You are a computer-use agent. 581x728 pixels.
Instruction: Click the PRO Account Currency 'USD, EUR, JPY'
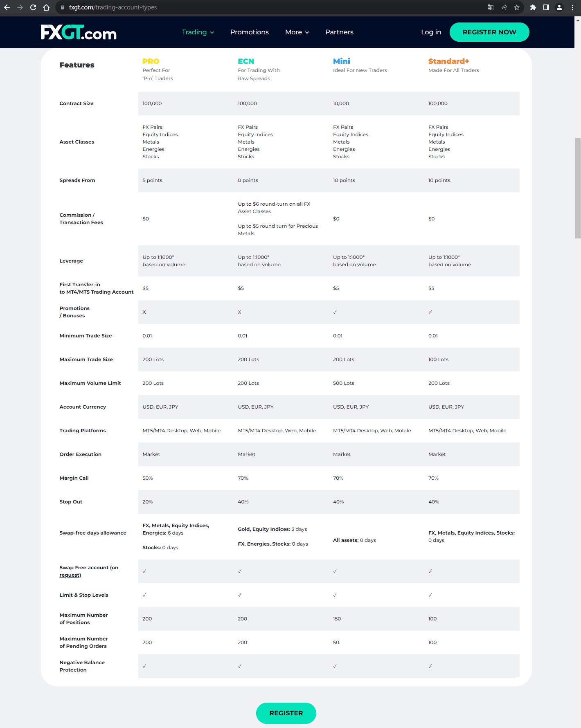pyautogui.click(x=160, y=407)
